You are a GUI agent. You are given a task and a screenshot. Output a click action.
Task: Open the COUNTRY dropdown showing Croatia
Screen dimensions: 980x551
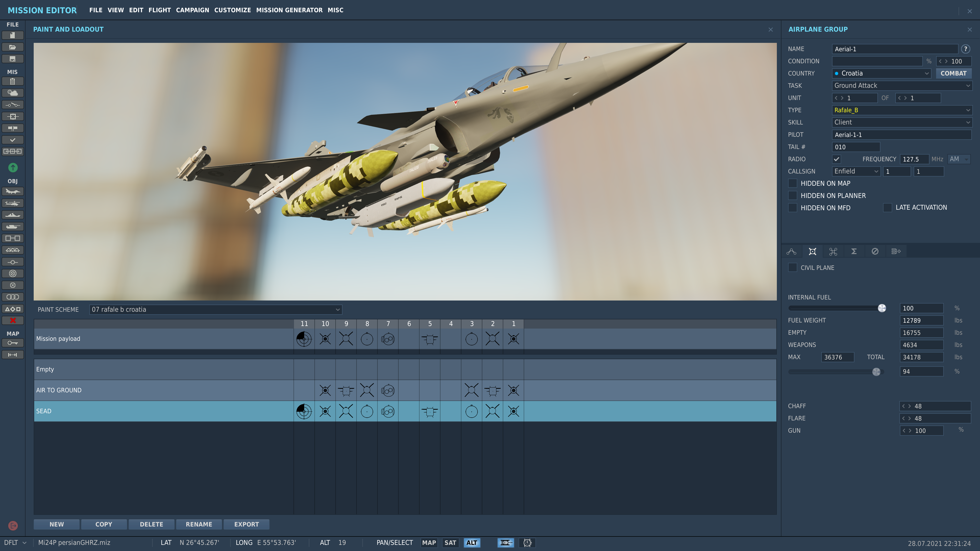pyautogui.click(x=881, y=73)
